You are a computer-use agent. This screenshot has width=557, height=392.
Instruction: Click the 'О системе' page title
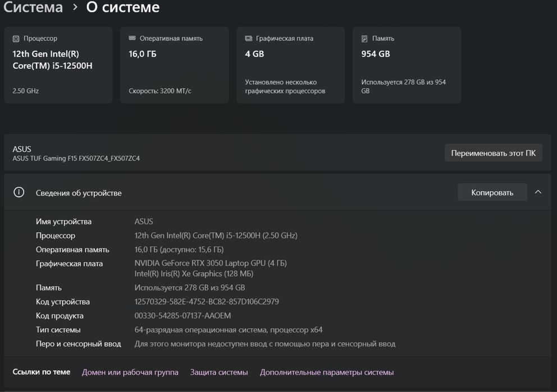click(x=123, y=7)
